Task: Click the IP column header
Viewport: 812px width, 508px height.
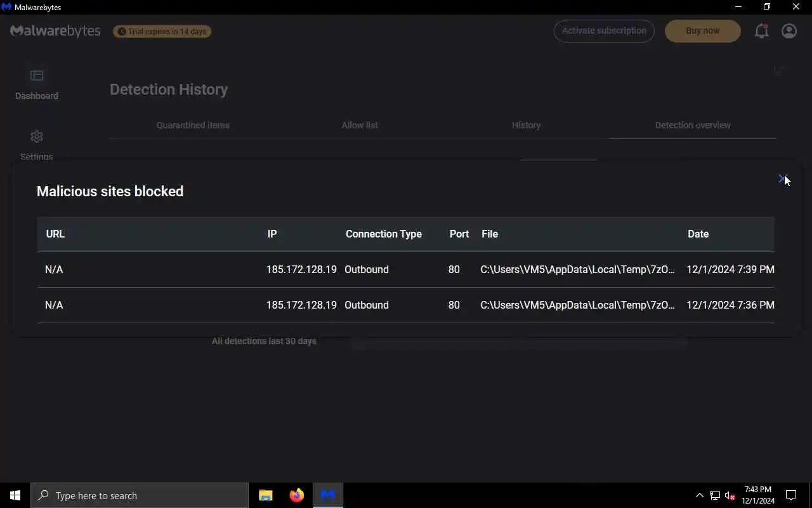Action: point(272,234)
